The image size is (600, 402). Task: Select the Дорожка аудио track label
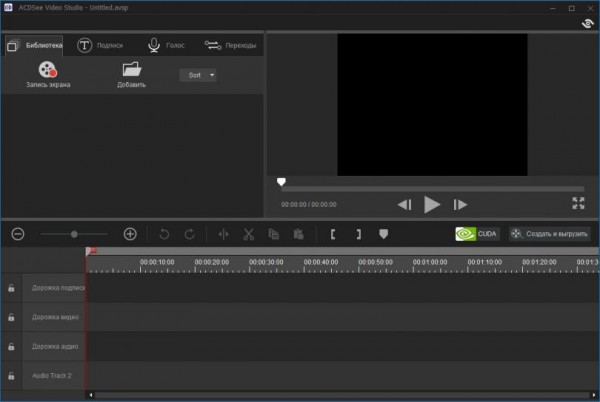click(x=55, y=347)
